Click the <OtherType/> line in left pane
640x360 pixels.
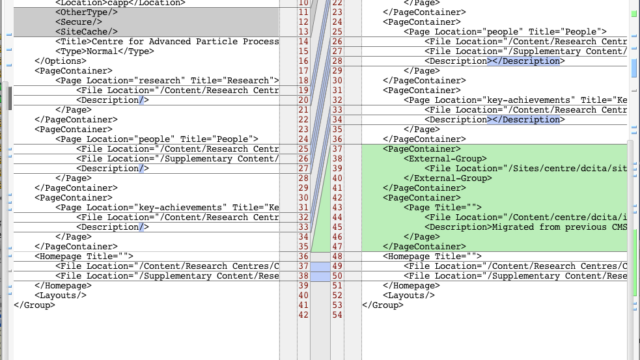[87, 12]
